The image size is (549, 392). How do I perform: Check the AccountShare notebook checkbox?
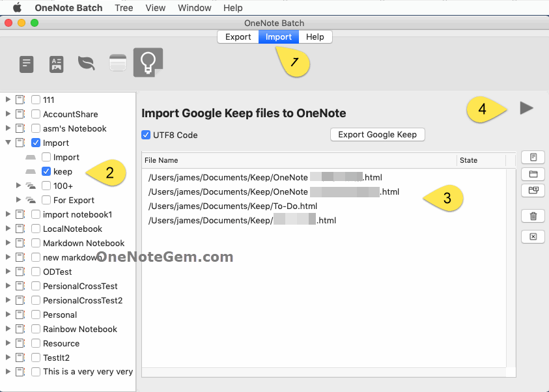pos(36,114)
